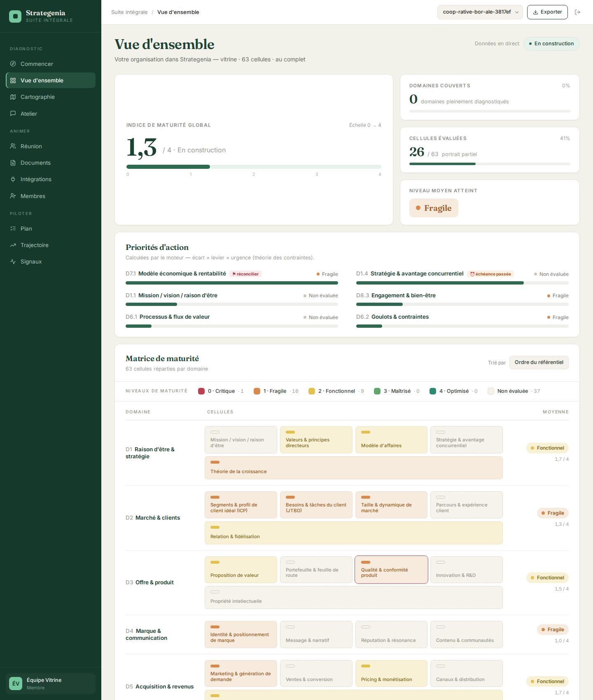
Task: Click the logout icon beside Exporter
Action: 577,12
